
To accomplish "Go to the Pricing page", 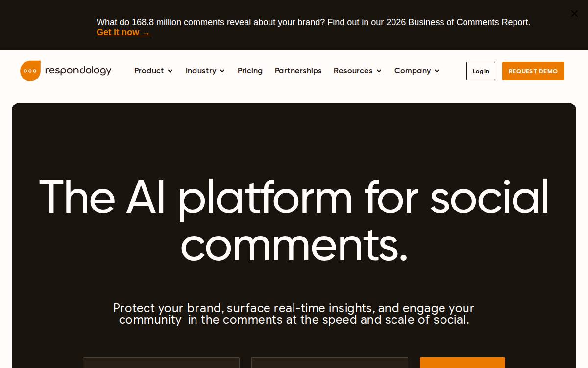I will pyautogui.click(x=250, y=71).
